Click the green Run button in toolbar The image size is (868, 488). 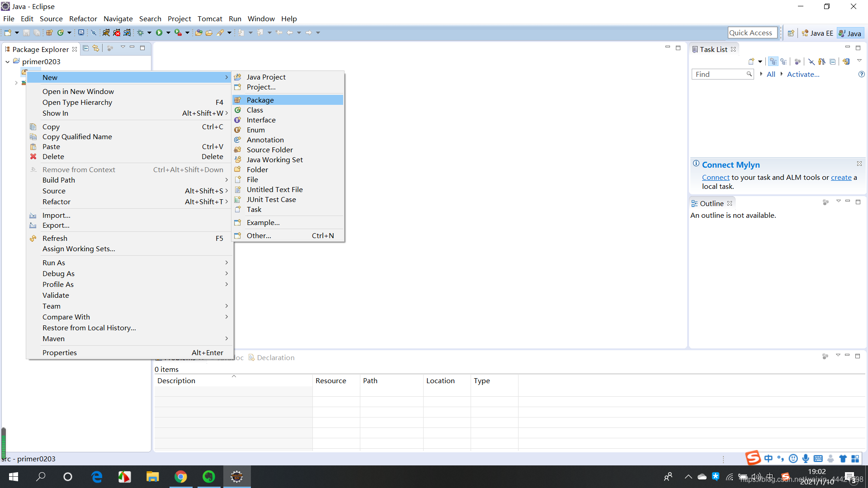coord(159,33)
